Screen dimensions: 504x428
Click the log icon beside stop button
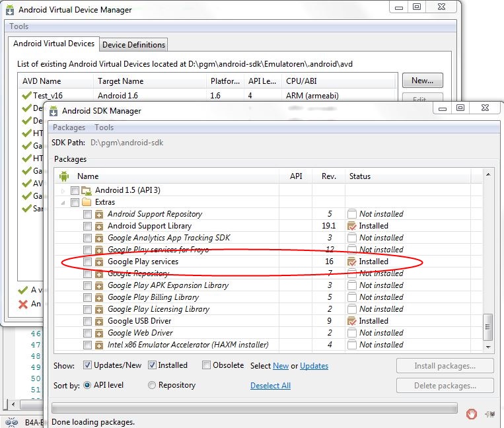click(490, 414)
